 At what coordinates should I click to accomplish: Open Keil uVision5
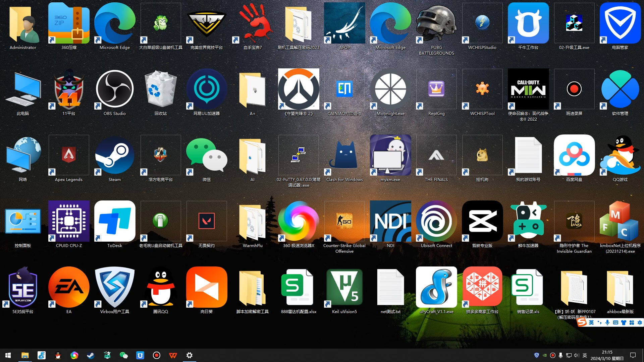coord(344,290)
